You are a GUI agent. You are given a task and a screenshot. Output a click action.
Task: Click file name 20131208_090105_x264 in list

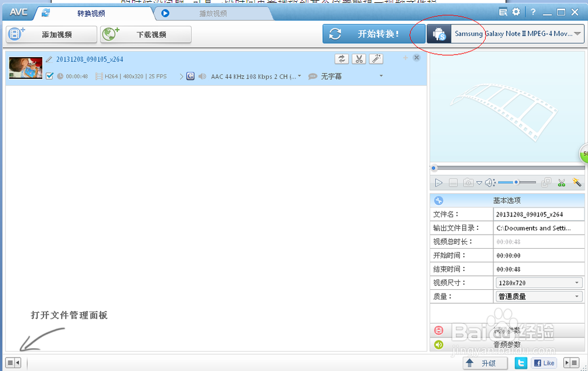[89, 59]
